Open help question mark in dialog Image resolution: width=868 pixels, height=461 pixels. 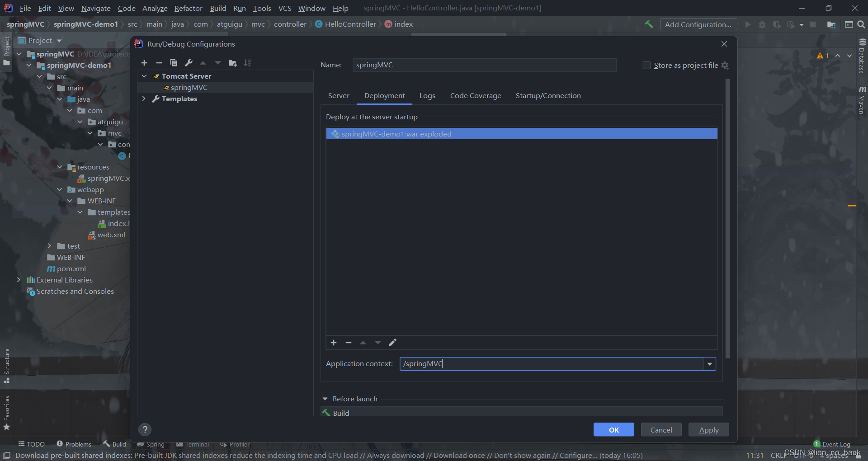point(145,429)
